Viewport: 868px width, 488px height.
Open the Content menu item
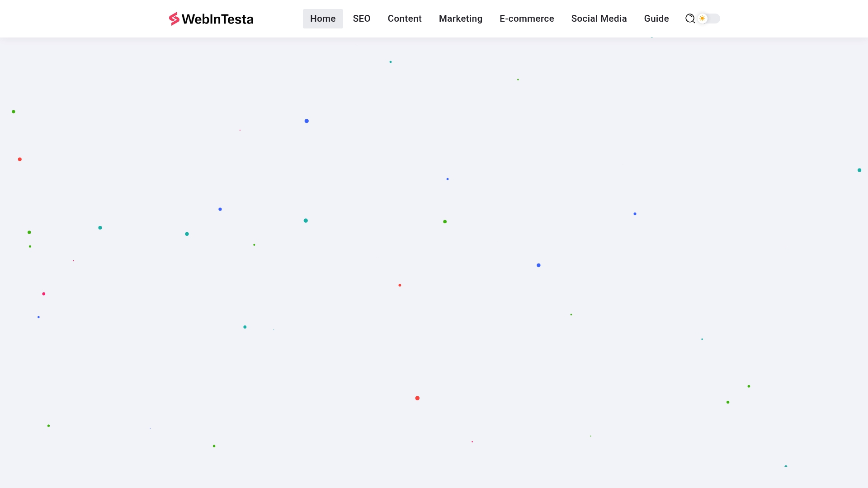click(405, 19)
